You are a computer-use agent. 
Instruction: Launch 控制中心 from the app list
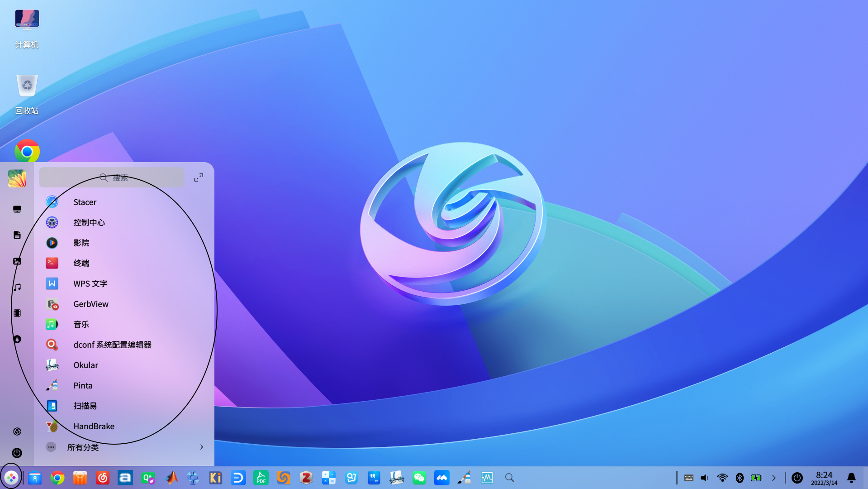(123, 222)
